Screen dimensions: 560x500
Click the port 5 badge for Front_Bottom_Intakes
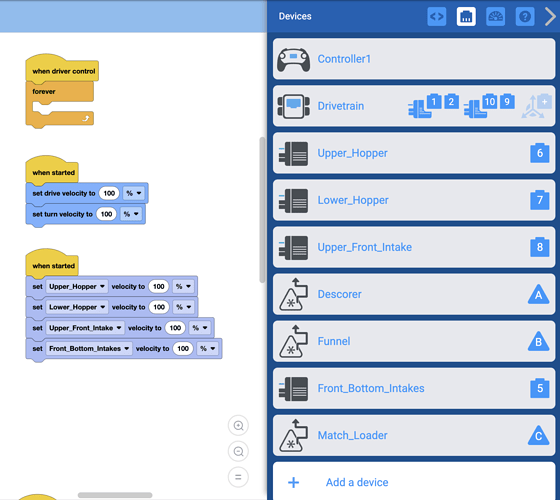540,388
